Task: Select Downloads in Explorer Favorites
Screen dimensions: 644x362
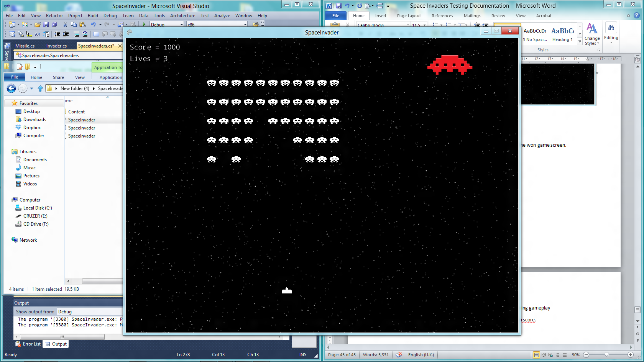Action: [34, 120]
